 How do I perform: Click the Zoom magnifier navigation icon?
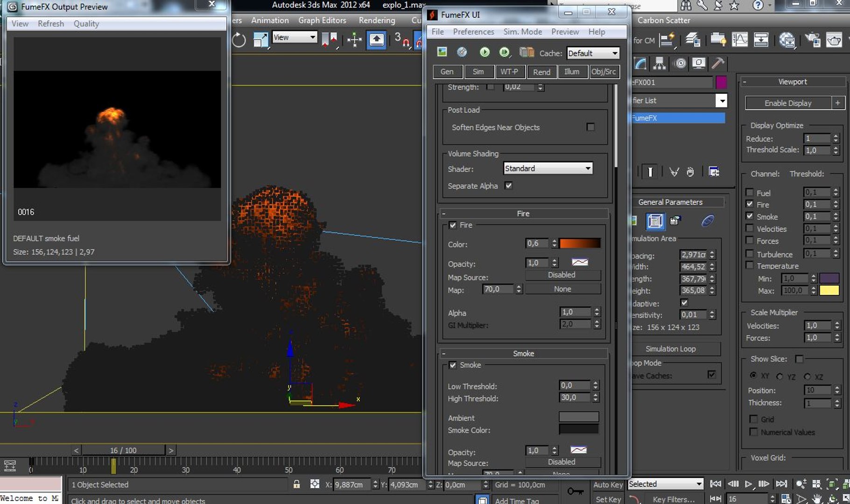(x=801, y=484)
